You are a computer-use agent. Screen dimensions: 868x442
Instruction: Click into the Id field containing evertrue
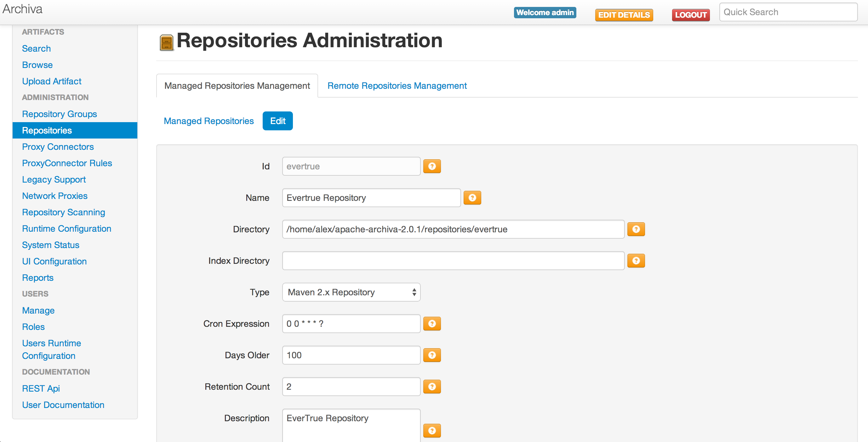[351, 166]
